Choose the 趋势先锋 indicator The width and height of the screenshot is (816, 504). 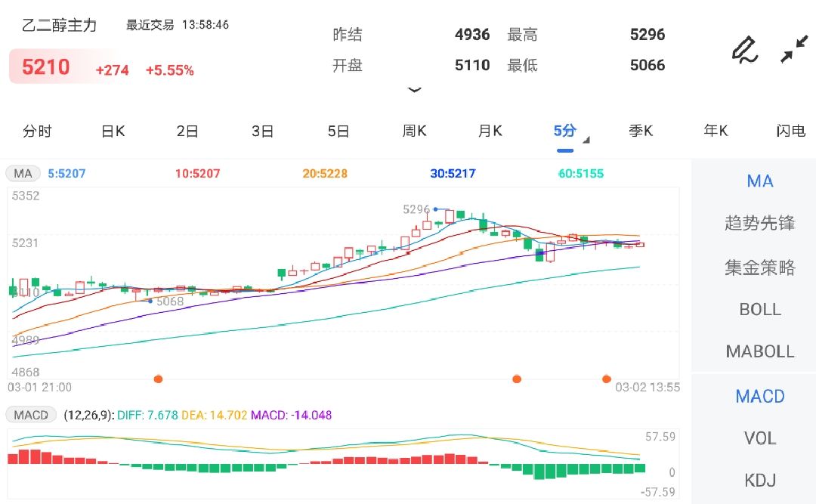click(760, 224)
